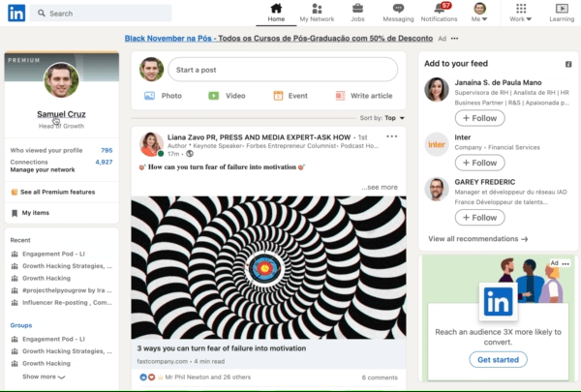Image resolution: width=581 pixels, height=392 pixels.
Task: Open the sidebar ad options dots
Action: 566,263
